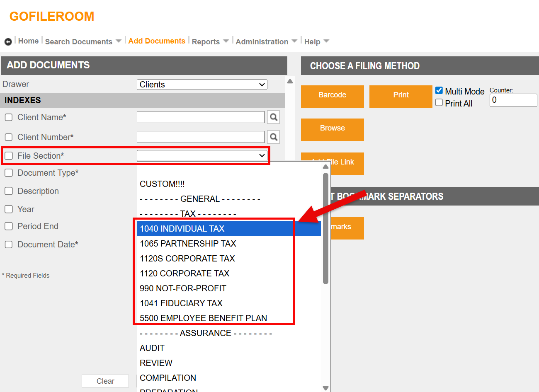Click into the Counter input field
The height and width of the screenshot is (392, 539).
(x=513, y=100)
